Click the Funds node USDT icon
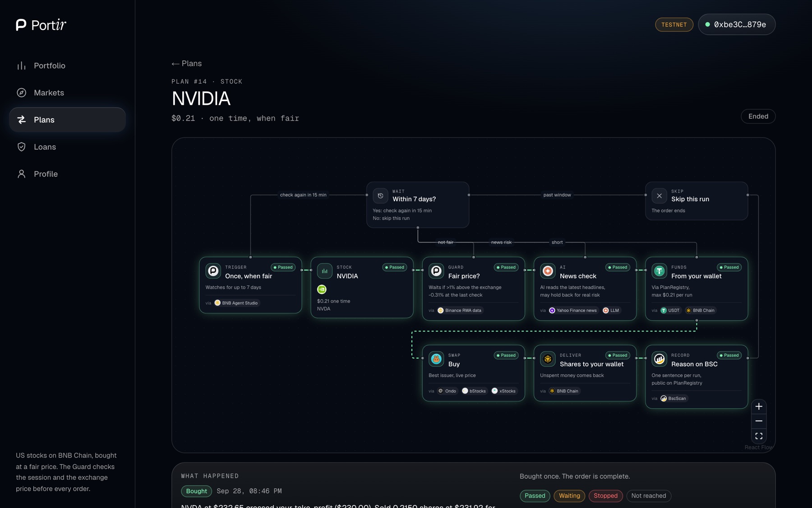The width and height of the screenshot is (812, 508). click(659, 271)
